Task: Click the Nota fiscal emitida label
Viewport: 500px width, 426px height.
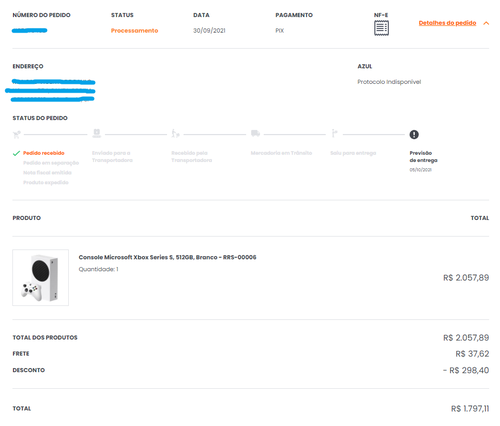Action: pyautogui.click(x=47, y=172)
